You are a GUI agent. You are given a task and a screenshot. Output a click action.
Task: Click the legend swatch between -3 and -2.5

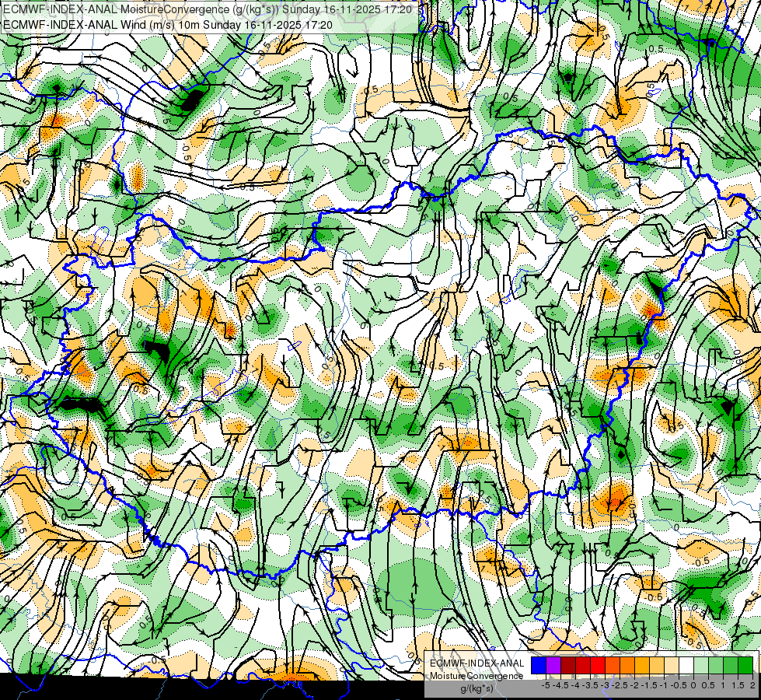(613, 666)
